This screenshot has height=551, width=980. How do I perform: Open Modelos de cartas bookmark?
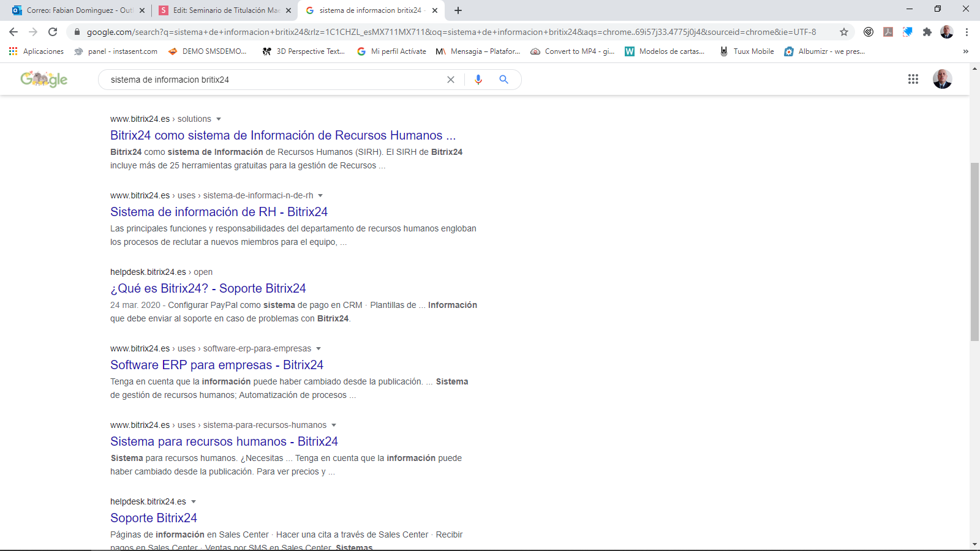[x=665, y=51]
